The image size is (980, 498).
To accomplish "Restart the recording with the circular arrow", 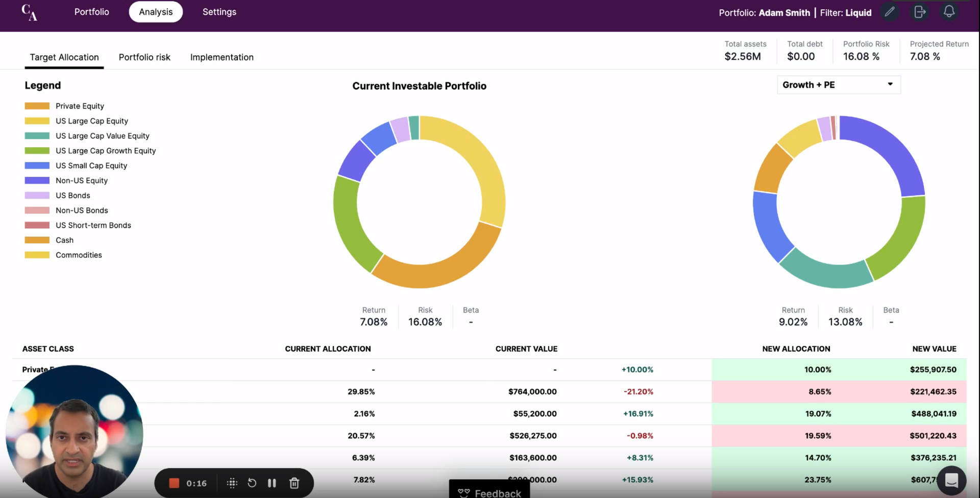I will tap(252, 483).
